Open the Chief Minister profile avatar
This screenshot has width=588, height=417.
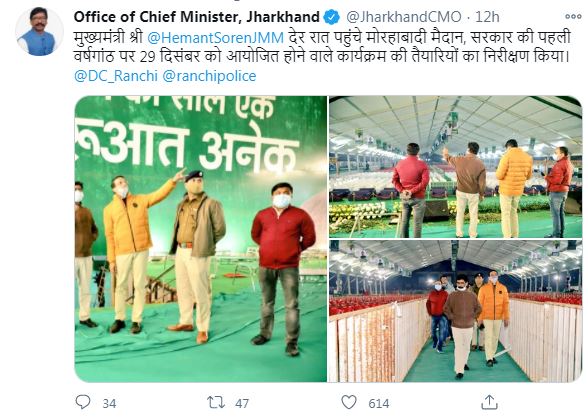point(38,33)
